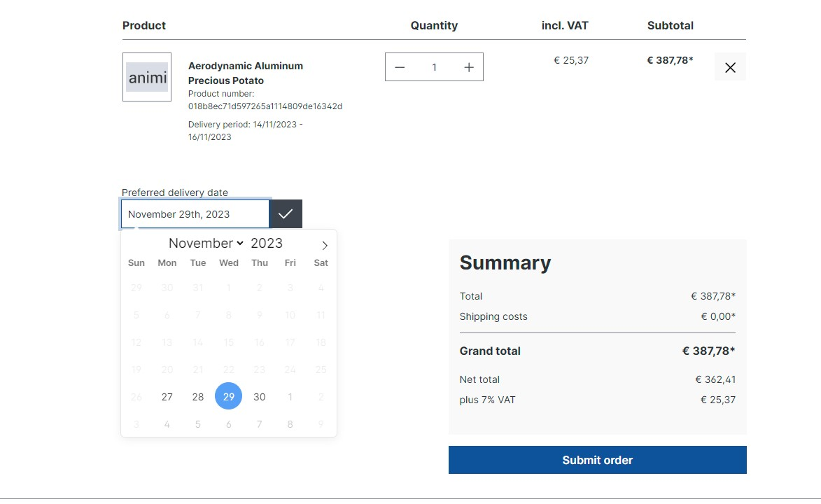Pick November 30 from the date picker
821x504 pixels.
click(x=259, y=396)
